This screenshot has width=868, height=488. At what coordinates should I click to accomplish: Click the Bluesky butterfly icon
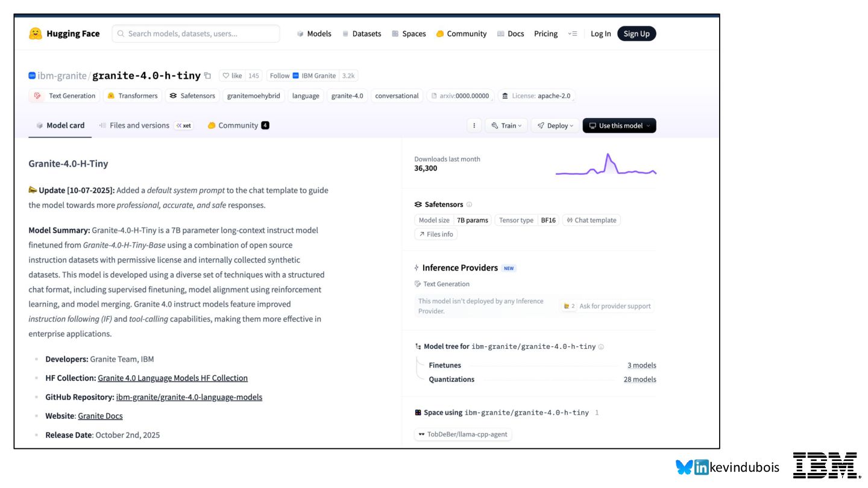click(x=684, y=467)
